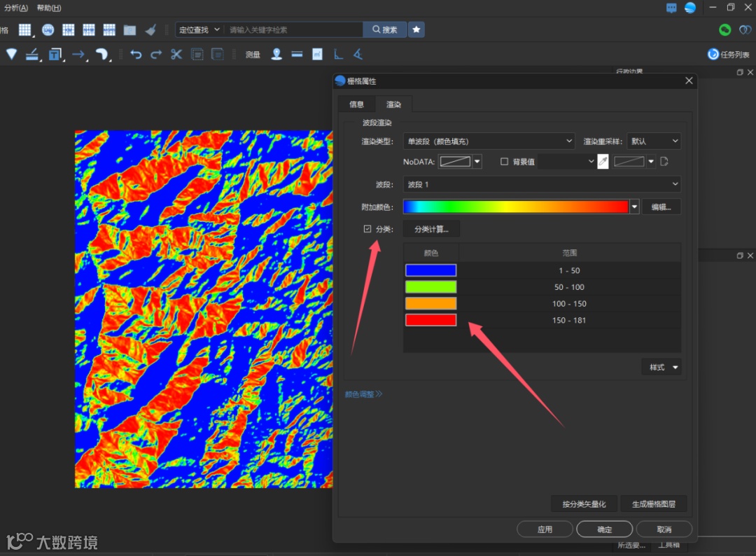Open the 渲染重采样 resampling dropdown
Screen dimensions: 756x556
coord(654,141)
